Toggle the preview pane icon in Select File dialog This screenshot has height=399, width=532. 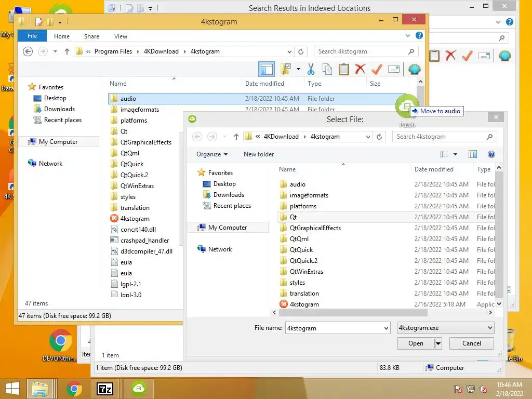[473, 154]
